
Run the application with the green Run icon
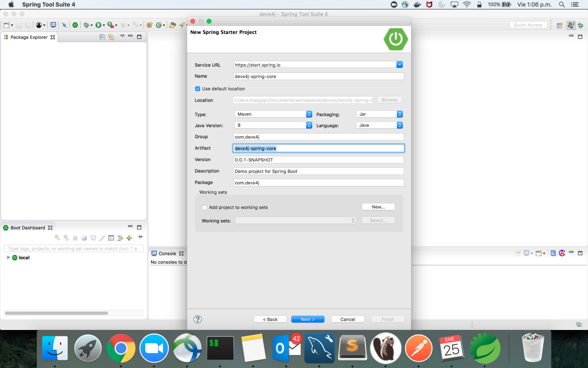(x=99, y=25)
